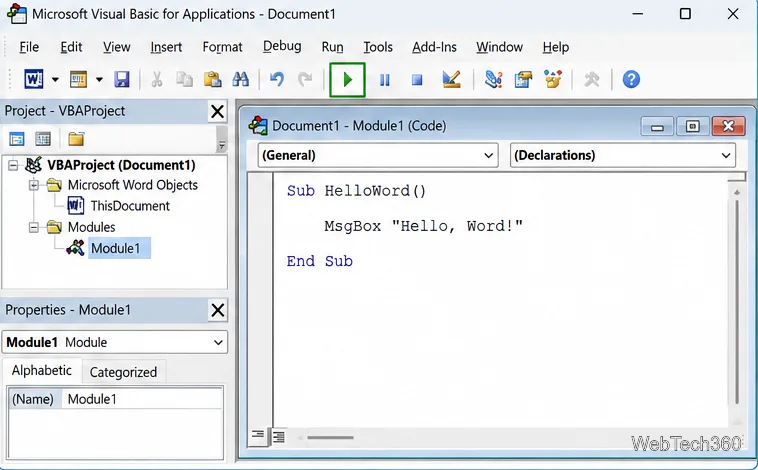Click the MsgBox "Hello, Word!" code line

(x=423, y=226)
